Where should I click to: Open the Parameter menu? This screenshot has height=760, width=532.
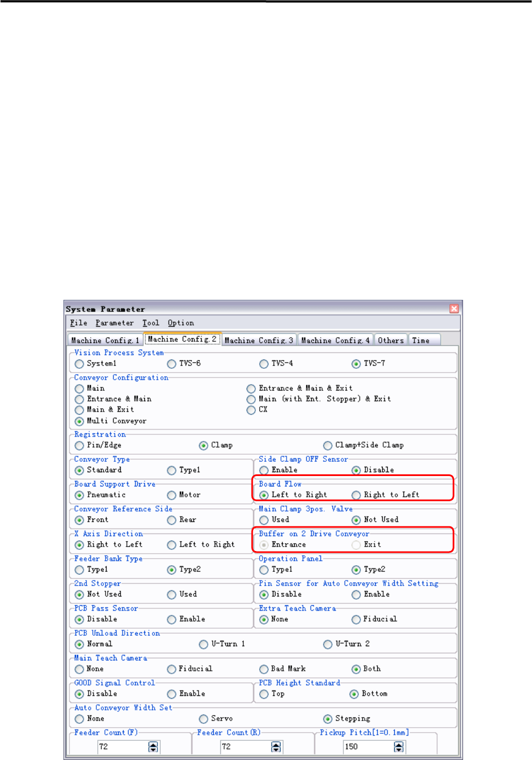click(x=114, y=323)
